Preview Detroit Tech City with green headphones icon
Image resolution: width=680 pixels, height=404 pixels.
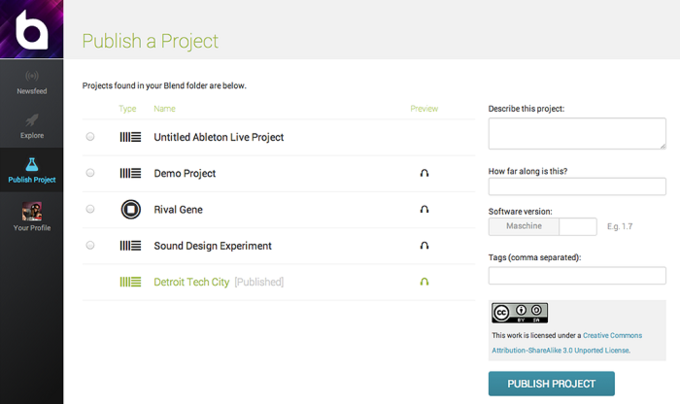point(424,282)
